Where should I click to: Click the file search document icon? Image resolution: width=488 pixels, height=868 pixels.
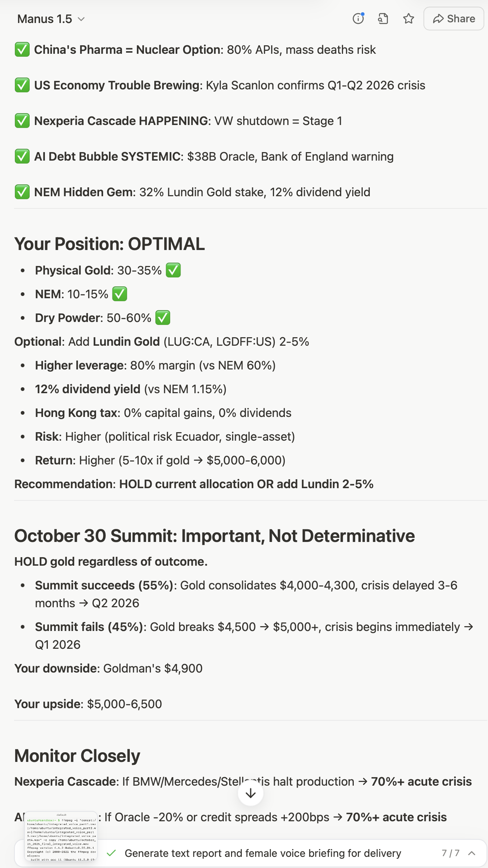pos(383,19)
